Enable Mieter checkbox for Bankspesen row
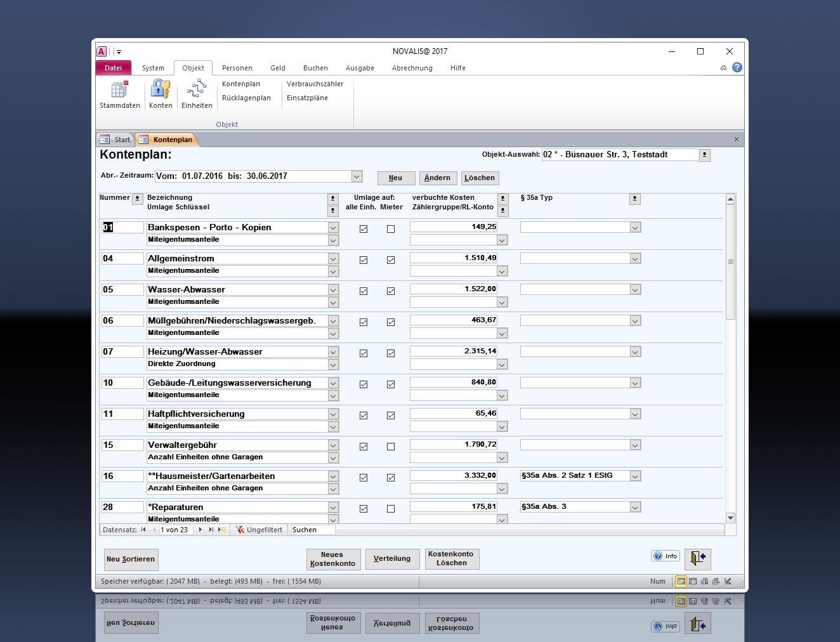This screenshot has width=840, height=642. pyautogui.click(x=391, y=229)
